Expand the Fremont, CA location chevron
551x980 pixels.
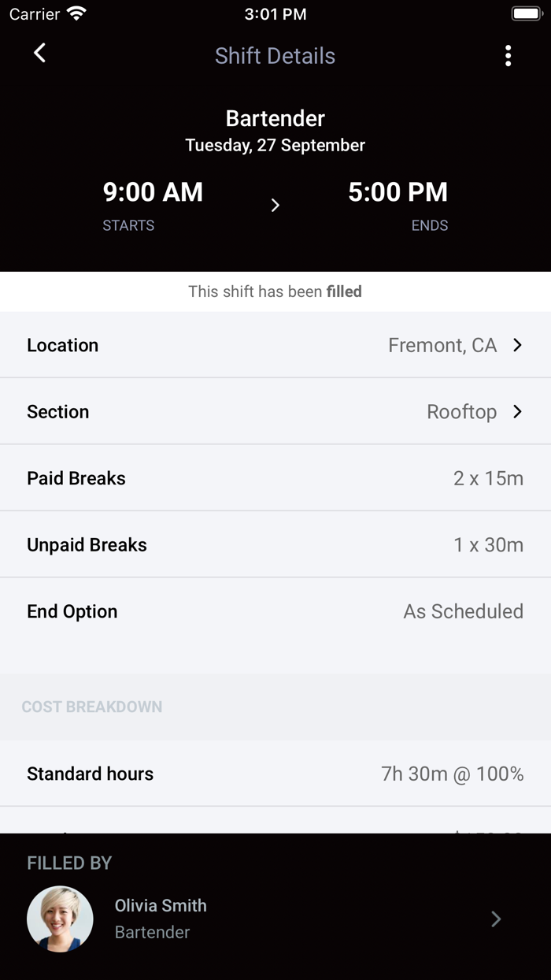point(517,345)
